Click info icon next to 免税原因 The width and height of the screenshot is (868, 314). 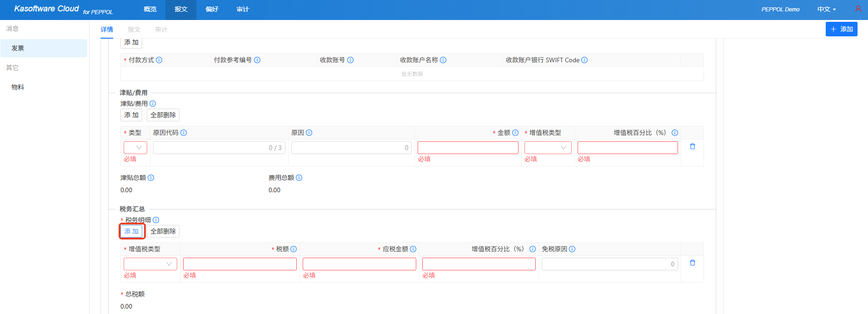coord(572,249)
